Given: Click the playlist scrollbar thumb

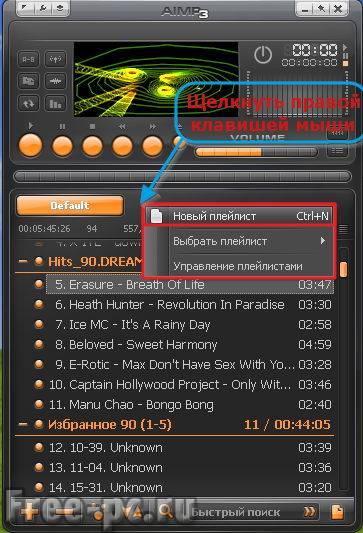Looking at the screenshot, I should coord(344,269).
